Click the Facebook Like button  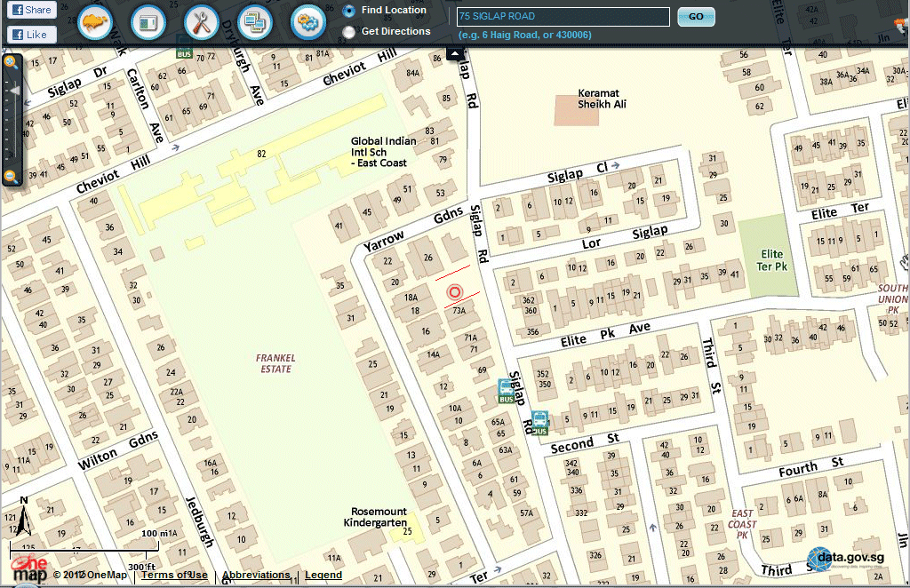(x=31, y=35)
